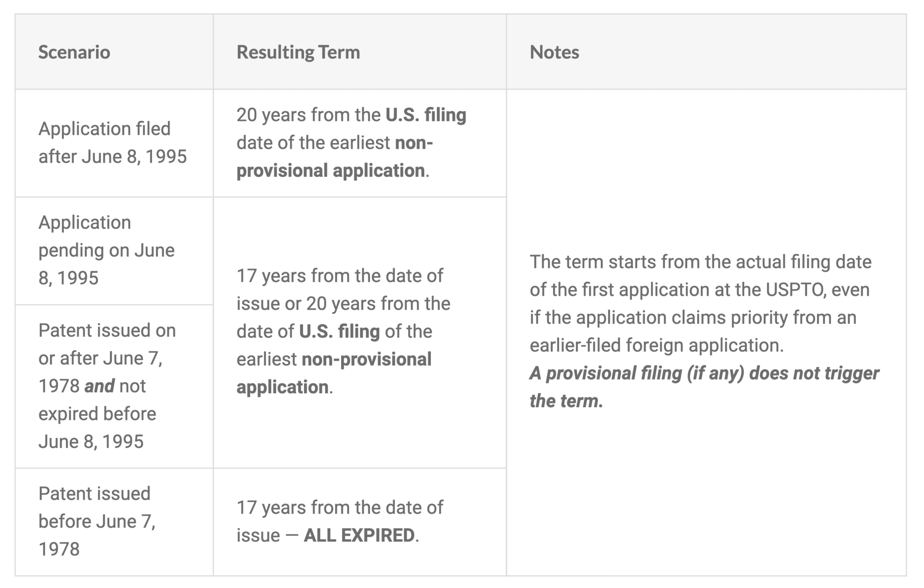
Task: Click the italic 'A provisional filing' note
Action: click(x=704, y=387)
